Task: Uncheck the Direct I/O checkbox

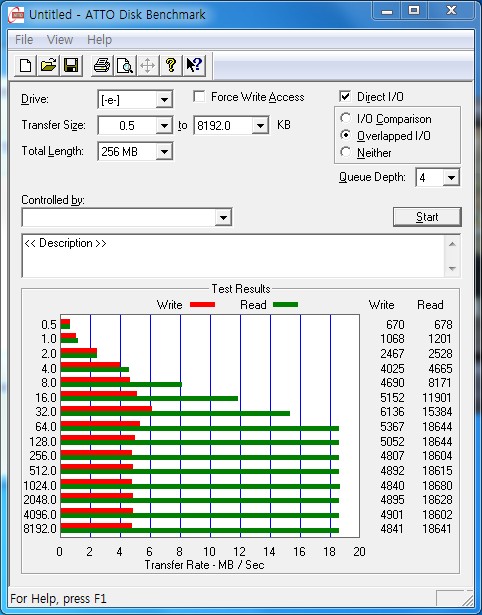Action: (x=345, y=96)
